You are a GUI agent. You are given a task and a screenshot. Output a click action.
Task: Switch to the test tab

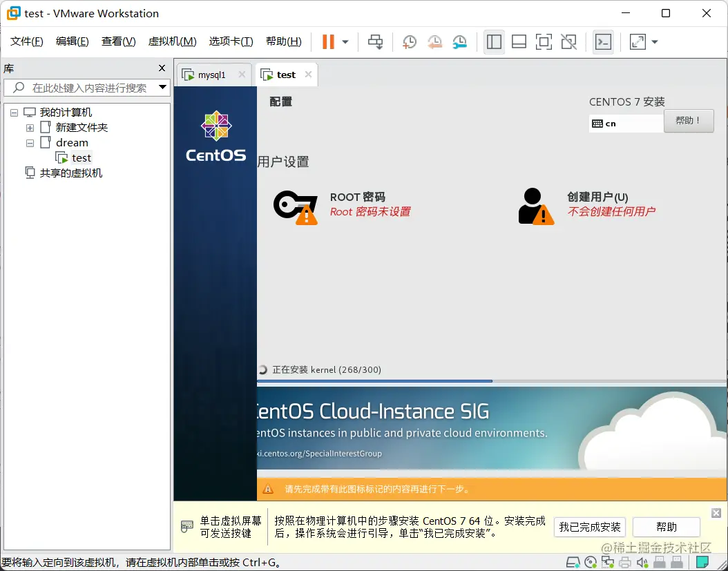(x=286, y=75)
